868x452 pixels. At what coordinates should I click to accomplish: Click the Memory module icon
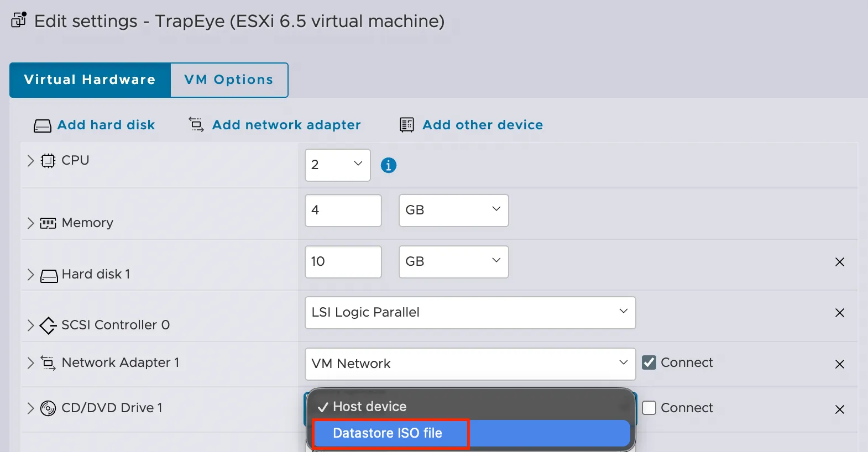click(48, 223)
